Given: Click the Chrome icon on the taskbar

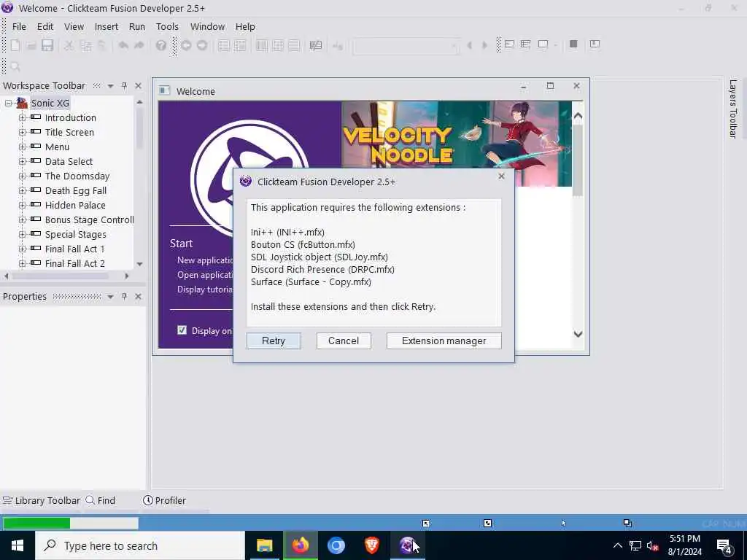Looking at the screenshot, I should point(336,545).
